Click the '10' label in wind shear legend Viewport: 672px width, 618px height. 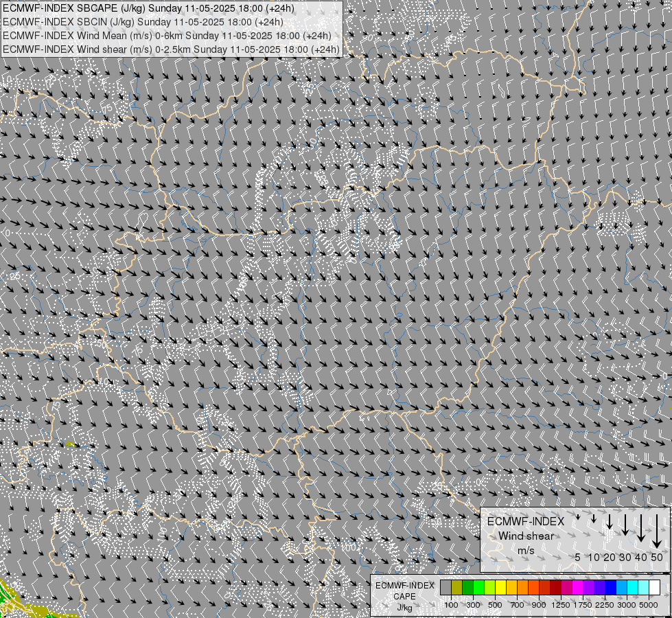pos(594,557)
